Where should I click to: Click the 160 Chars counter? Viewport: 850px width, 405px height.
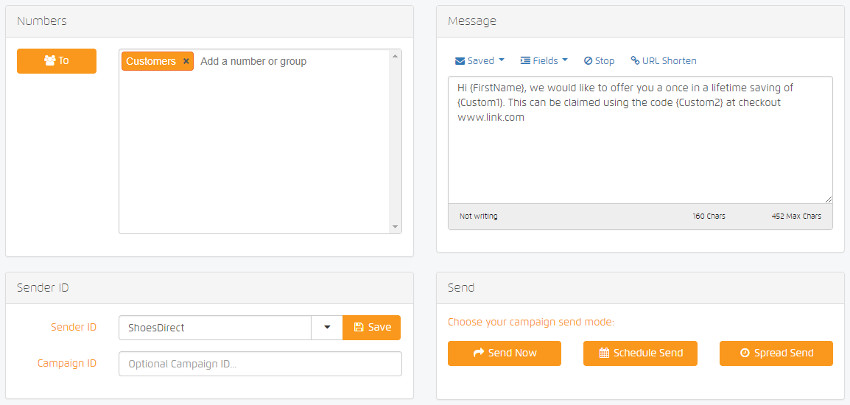point(709,216)
